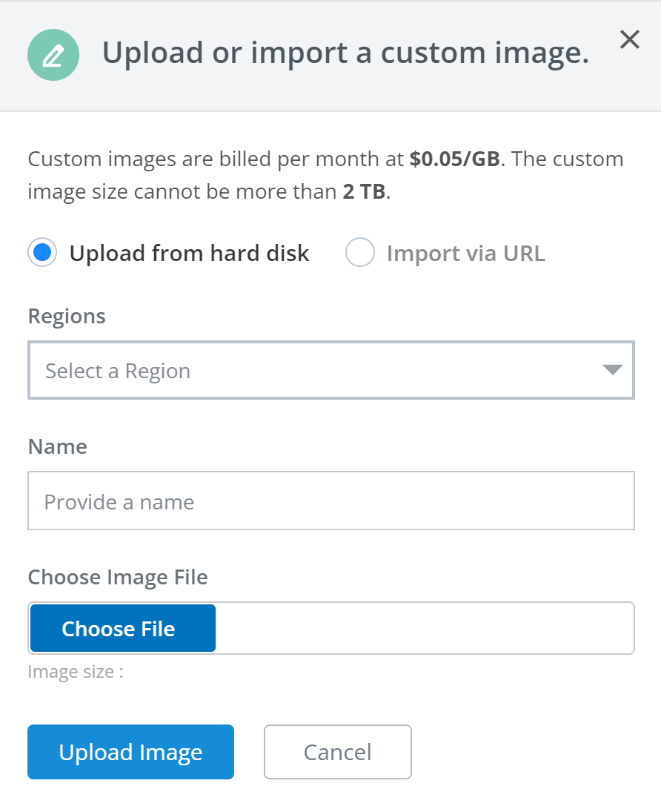Close the custom image upload dialog
The image size is (661, 812).
pos(629,39)
